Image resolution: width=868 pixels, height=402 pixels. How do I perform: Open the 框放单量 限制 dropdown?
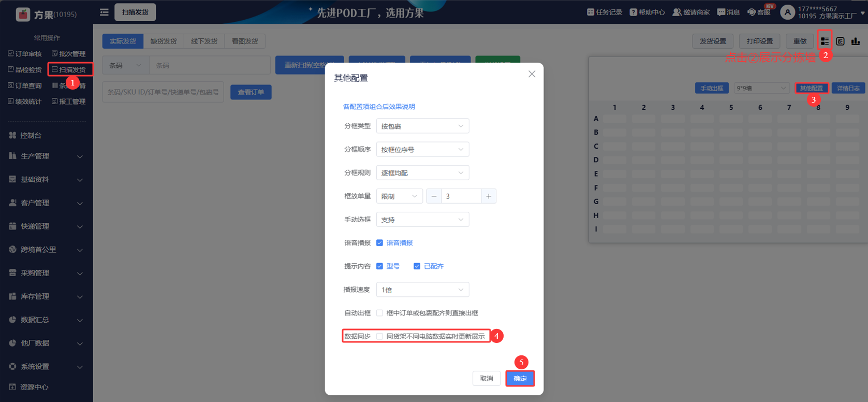pos(399,196)
